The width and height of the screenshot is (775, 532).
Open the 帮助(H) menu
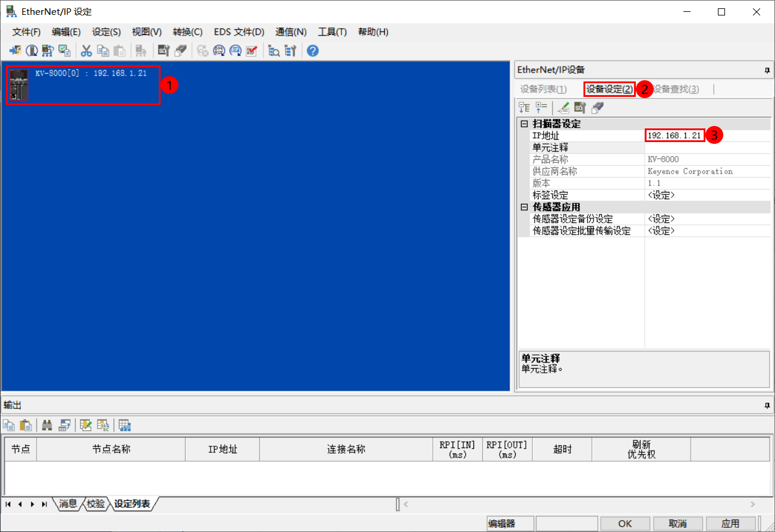pyautogui.click(x=373, y=32)
